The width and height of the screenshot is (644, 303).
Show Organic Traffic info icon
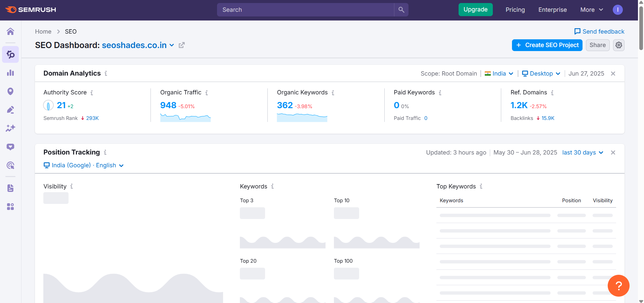[x=207, y=92]
